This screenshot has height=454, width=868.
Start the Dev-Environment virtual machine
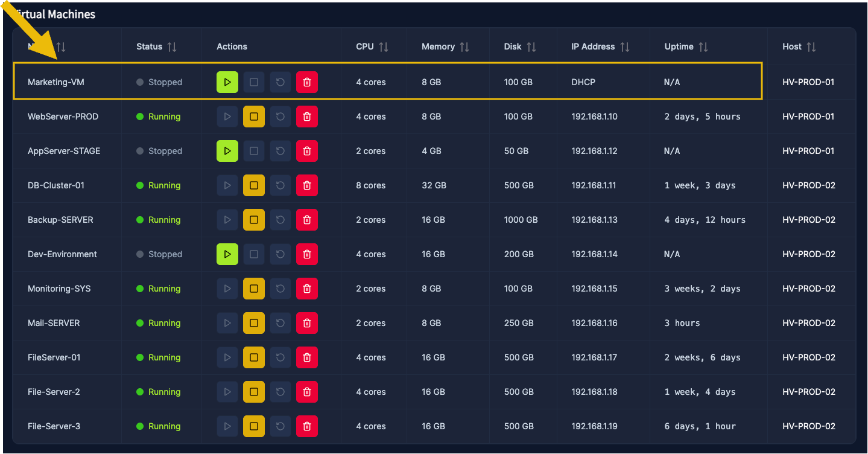coord(227,254)
